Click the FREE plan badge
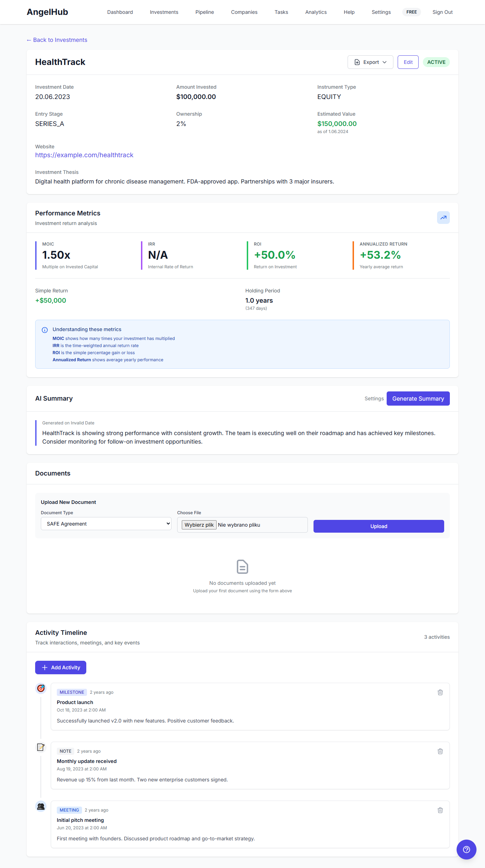Viewport: 485px width, 868px height. coord(412,12)
